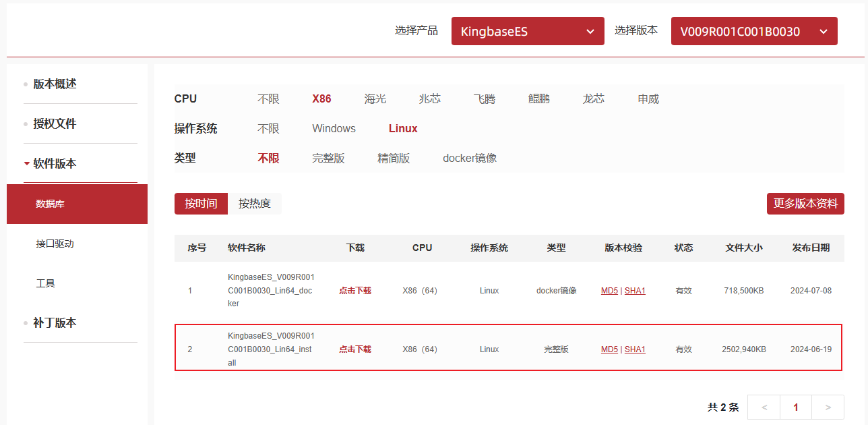
Task: Select CPU filter 飞腾
Action: (485, 98)
